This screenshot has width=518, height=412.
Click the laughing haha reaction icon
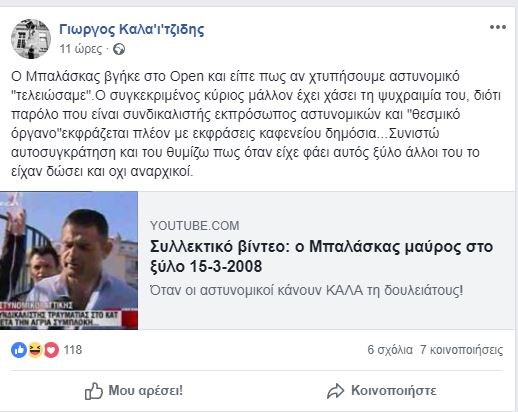pyautogui.click(x=35, y=350)
